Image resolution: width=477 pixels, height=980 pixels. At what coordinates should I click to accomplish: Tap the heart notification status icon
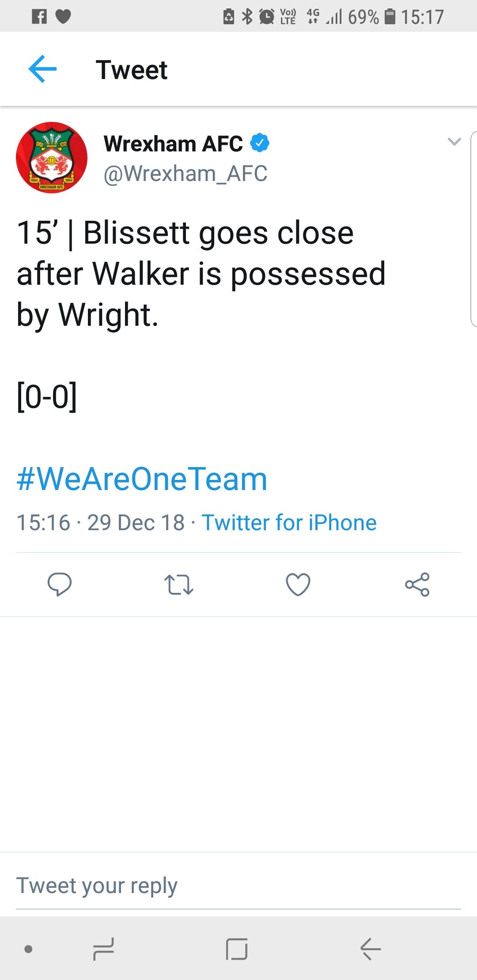click(63, 17)
